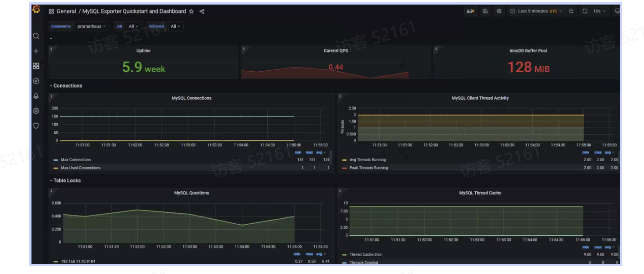
Task: Click the MySQL Connections panel title
Action: coord(192,98)
